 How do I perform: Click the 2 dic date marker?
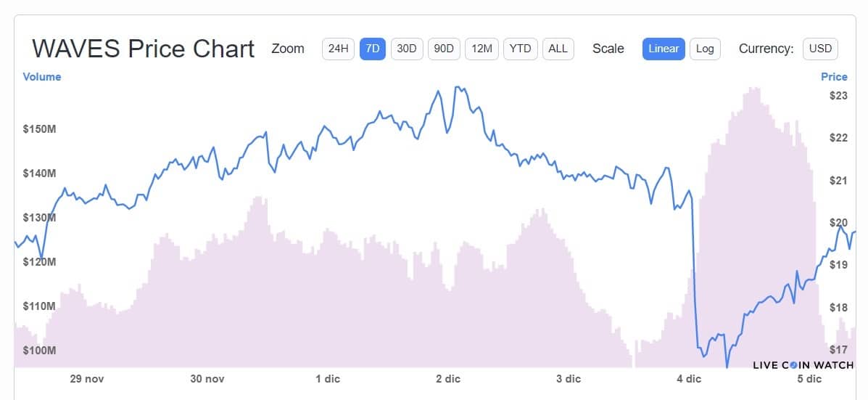[448, 380]
